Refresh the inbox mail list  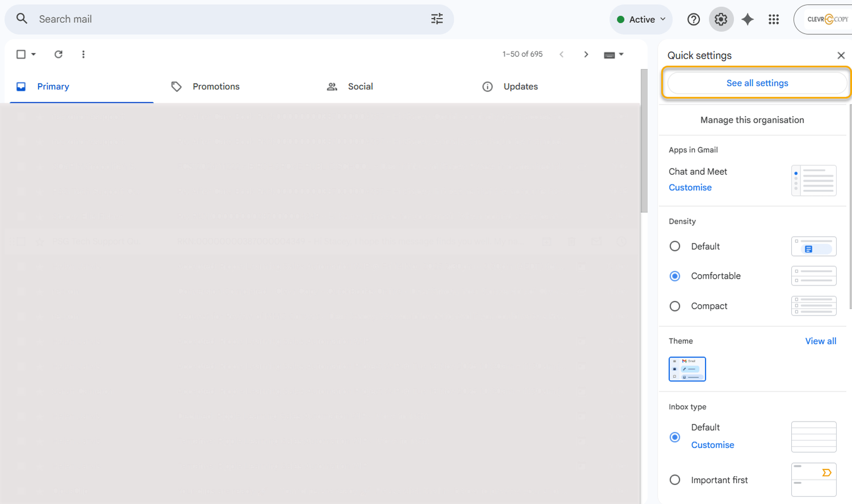point(59,54)
